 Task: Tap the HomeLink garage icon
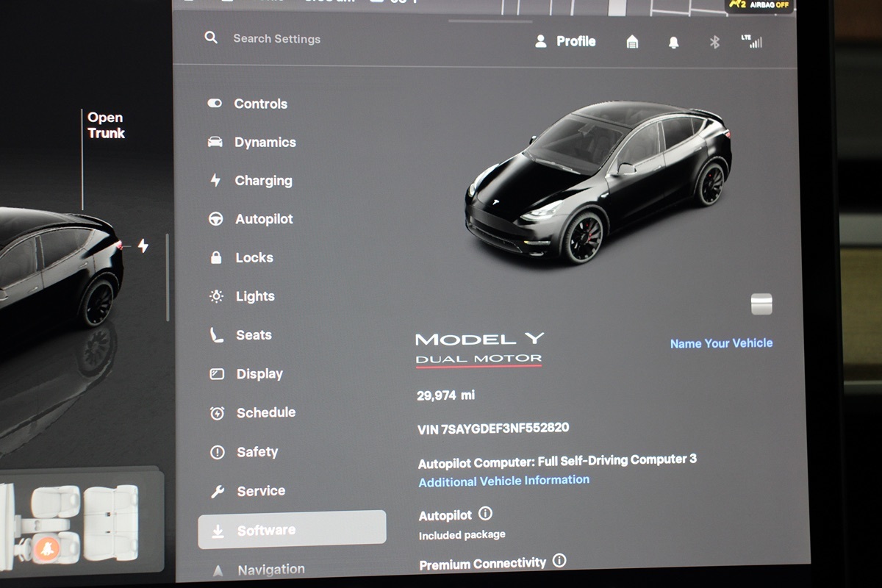(632, 42)
